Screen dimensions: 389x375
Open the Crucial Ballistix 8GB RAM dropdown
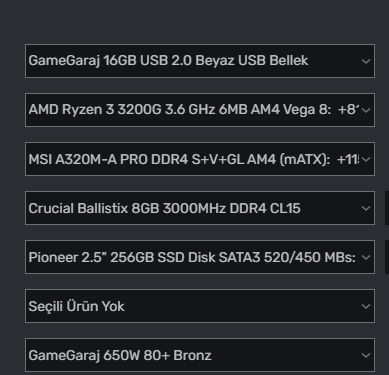coord(200,208)
